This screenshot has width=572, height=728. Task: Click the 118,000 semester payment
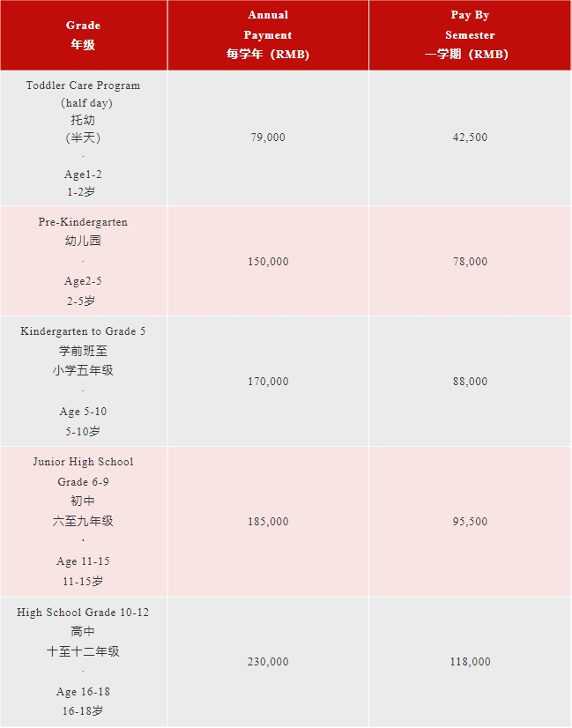(470, 662)
